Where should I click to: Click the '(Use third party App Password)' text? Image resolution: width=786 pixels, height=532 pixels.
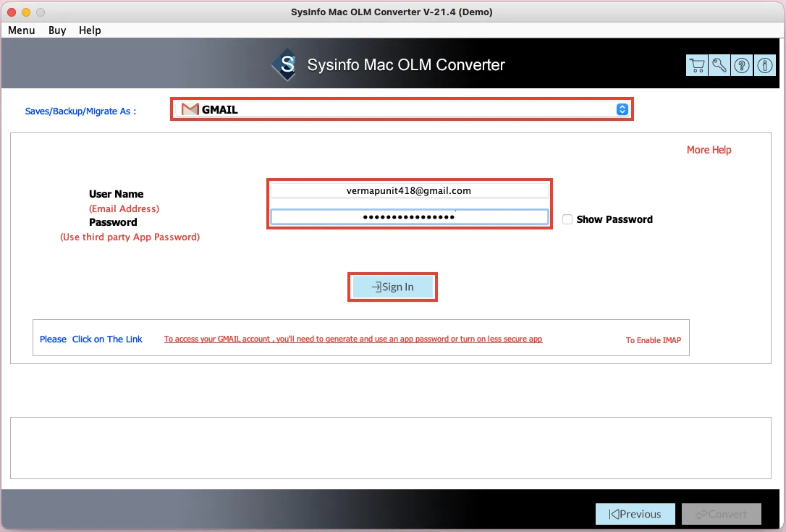pyautogui.click(x=130, y=237)
